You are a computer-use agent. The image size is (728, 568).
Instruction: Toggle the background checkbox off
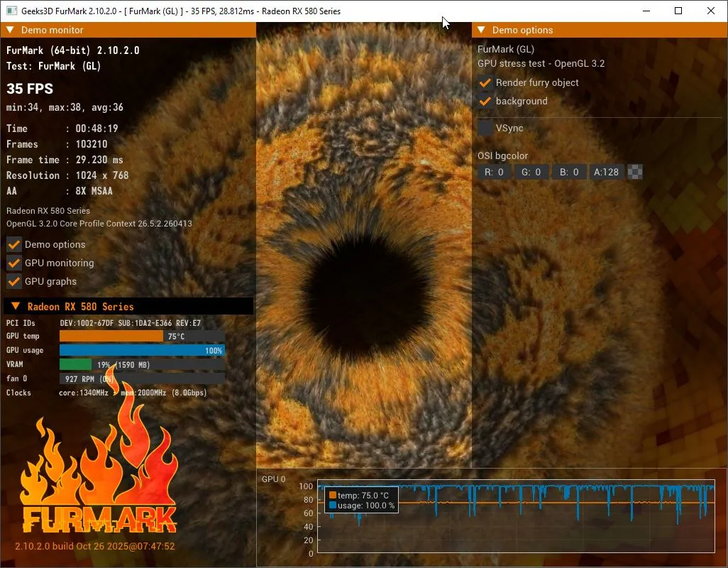coord(485,102)
